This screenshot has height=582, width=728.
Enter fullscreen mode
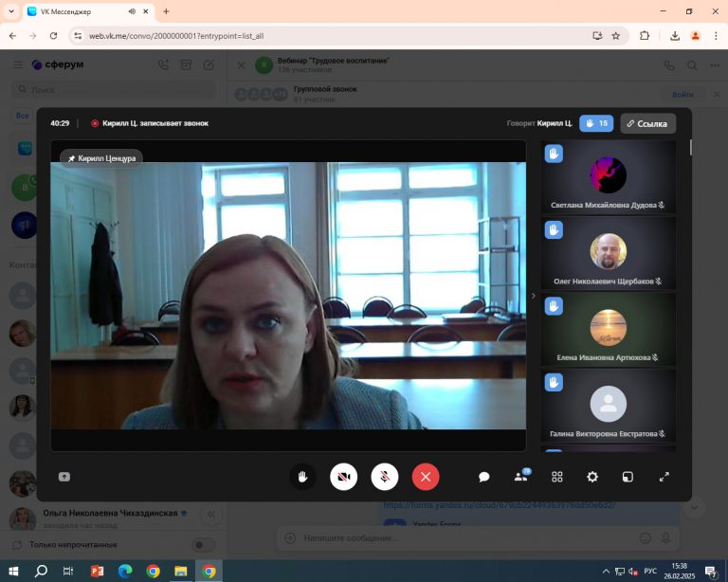(x=664, y=477)
